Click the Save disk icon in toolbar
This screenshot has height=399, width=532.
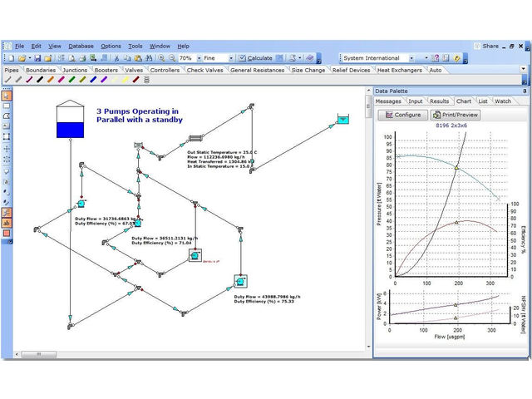(x=37, y=58)
